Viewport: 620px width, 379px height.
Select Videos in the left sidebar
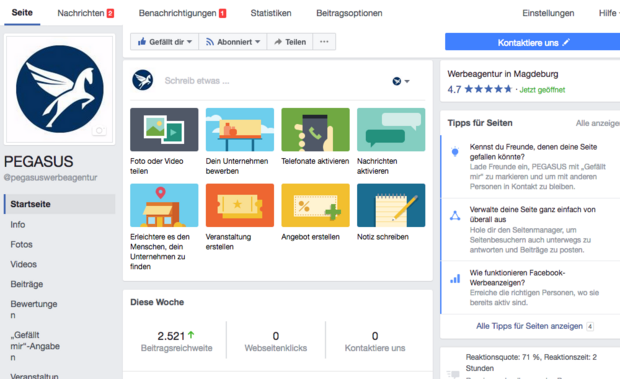(x=23, y=264)
